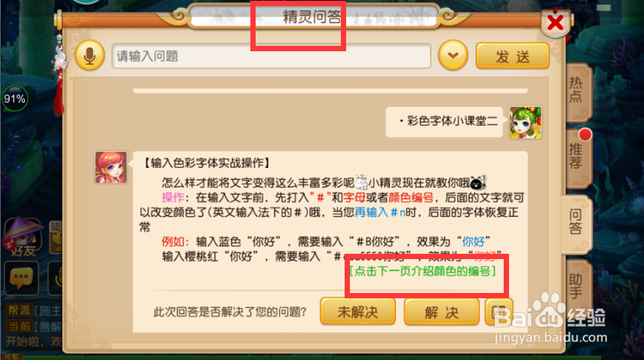Open the 好友 friends icon
This screenshot has width=644, height=360.
click(x=23, y=236)
